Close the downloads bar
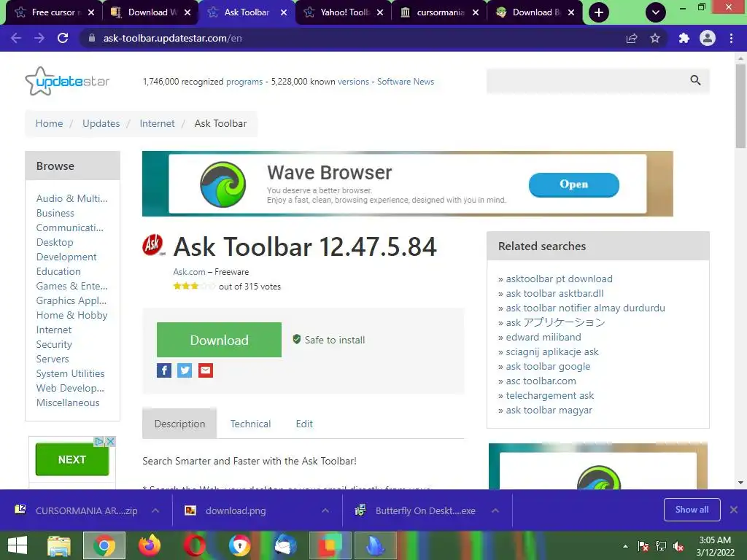The height and width of the screenshot is (560, 747). tap(734, 510)
